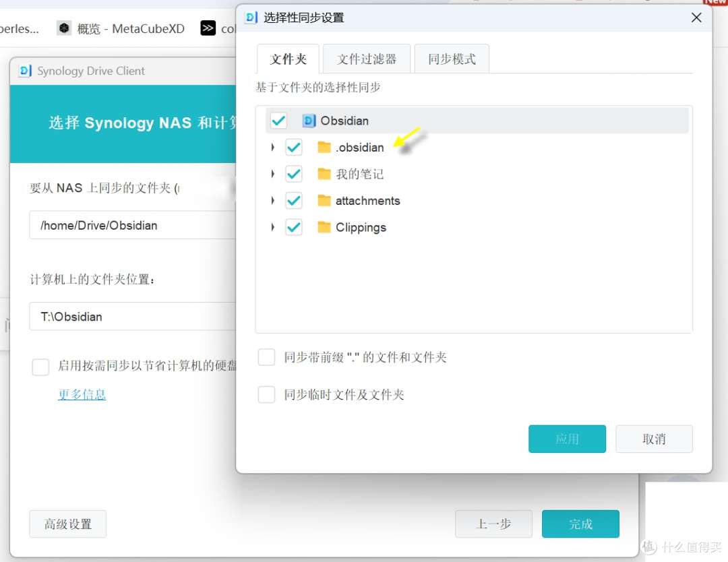
Task: Select the 我的笔记 folder name
Action: pos(360,174)
